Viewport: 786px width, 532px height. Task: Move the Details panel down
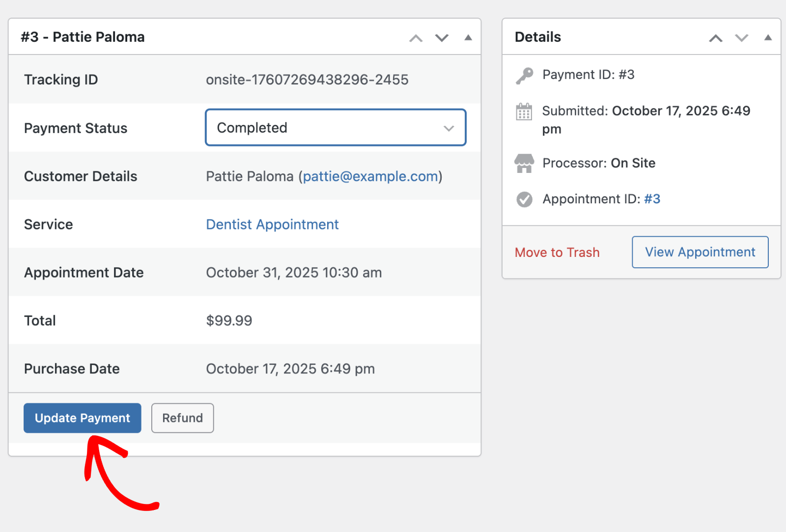coord(741,38)
